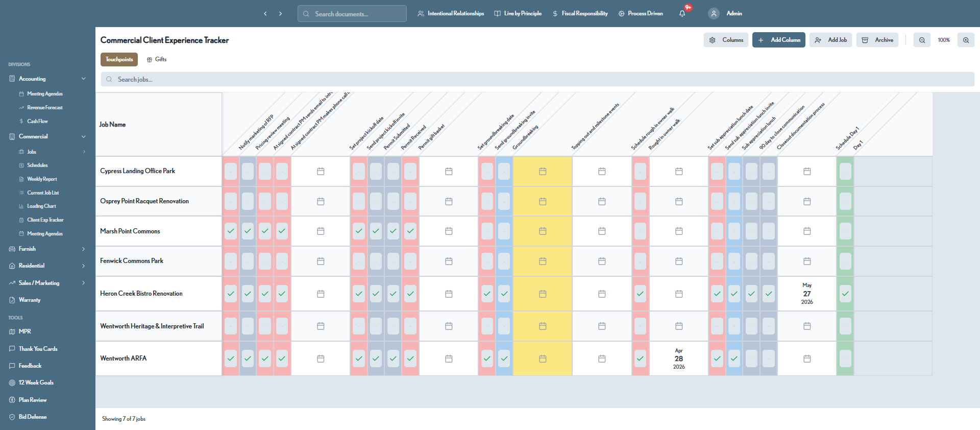Open Weekly Report in sidebar
The image size is (980, 430).
[42, 179]
